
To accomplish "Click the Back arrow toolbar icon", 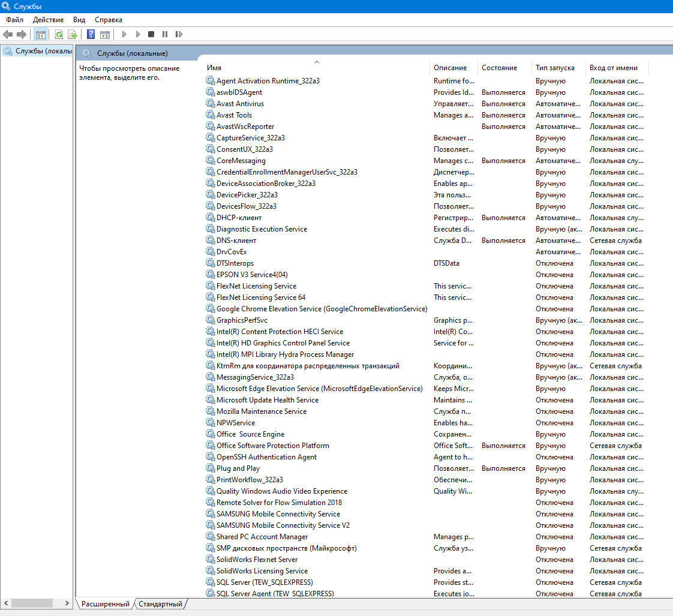I will [8, 34].
